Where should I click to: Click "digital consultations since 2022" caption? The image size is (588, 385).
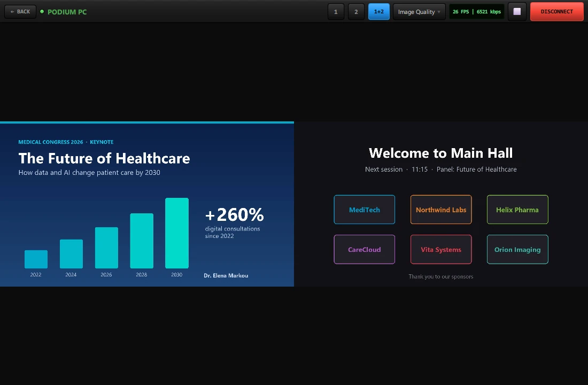tap(233, 232)
